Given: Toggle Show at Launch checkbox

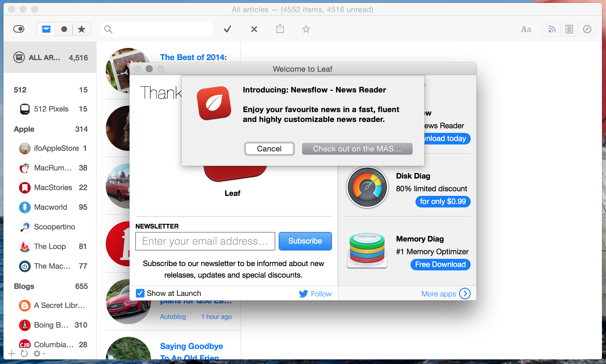Looking at the screenshot, I should [x=139, y=293].
